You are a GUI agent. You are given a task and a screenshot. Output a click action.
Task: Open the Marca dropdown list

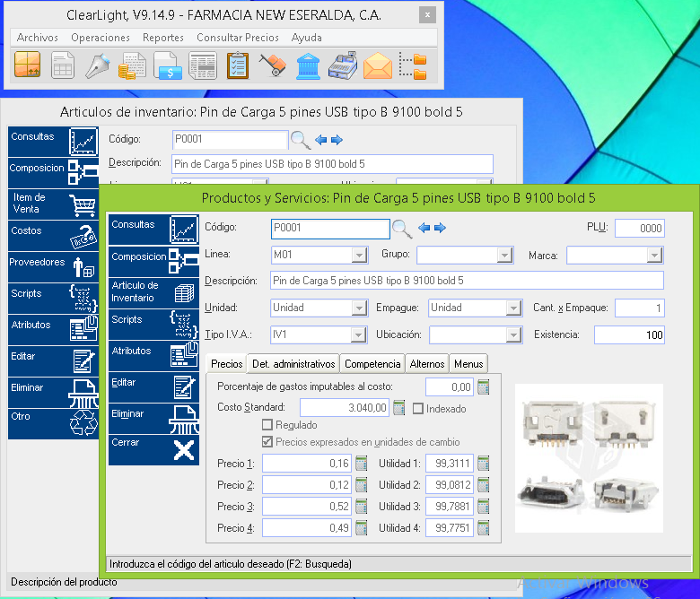pos(654,256)
